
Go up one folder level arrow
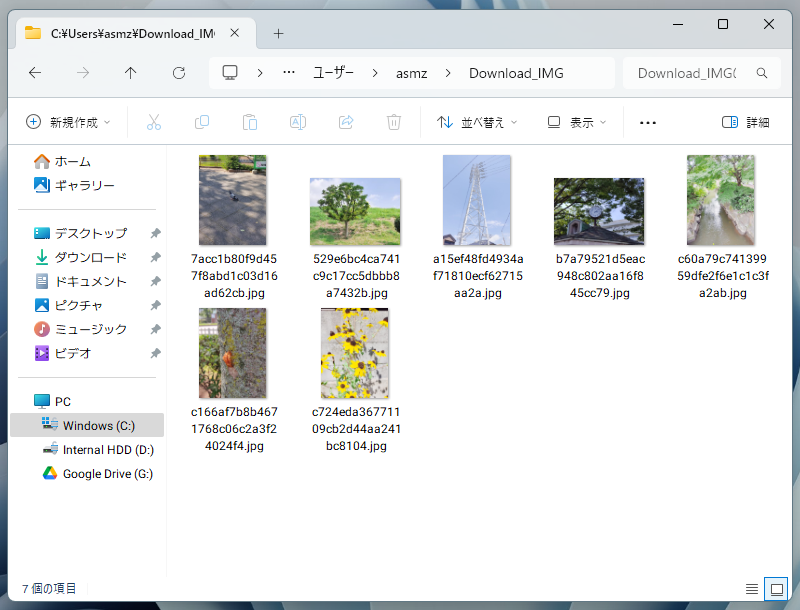(x=131, y=73)
